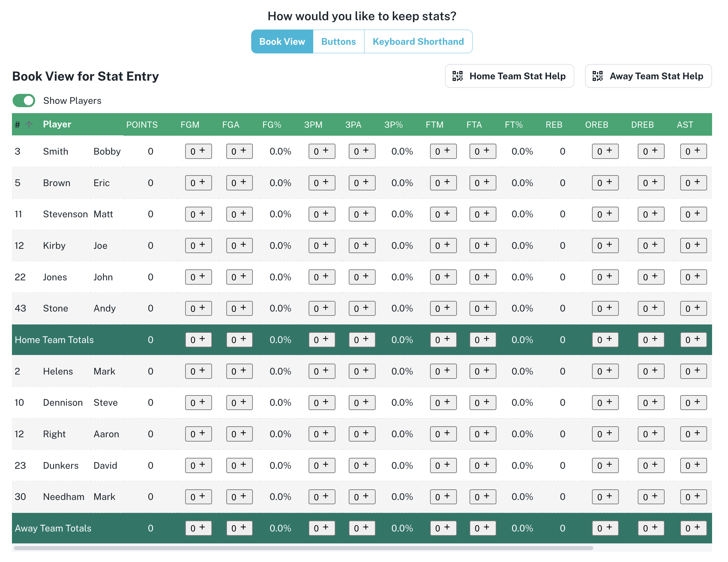
Task: Increment FTM for Matt Stevenson
Action: [x=443, y=214]
